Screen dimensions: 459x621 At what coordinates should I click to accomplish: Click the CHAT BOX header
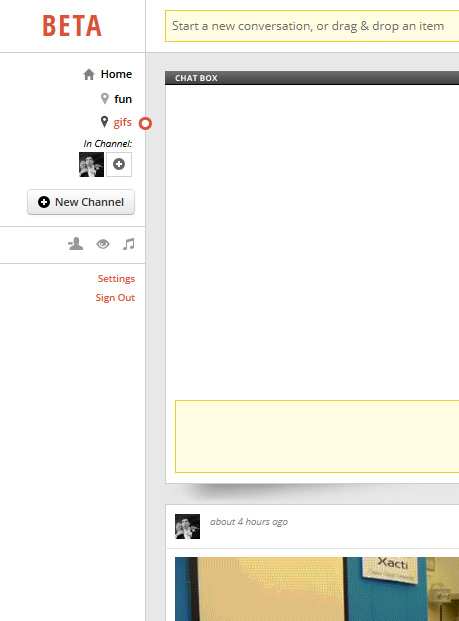tap(312, 78)
